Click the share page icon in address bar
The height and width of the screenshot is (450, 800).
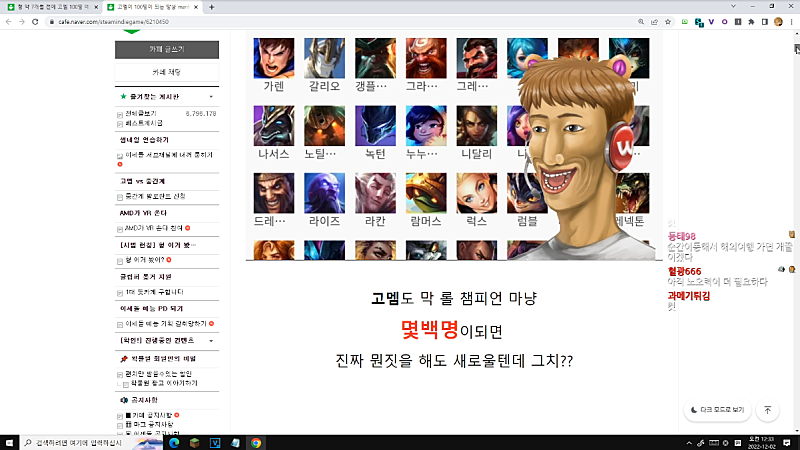pyautogui.click(x=654, y=22)
